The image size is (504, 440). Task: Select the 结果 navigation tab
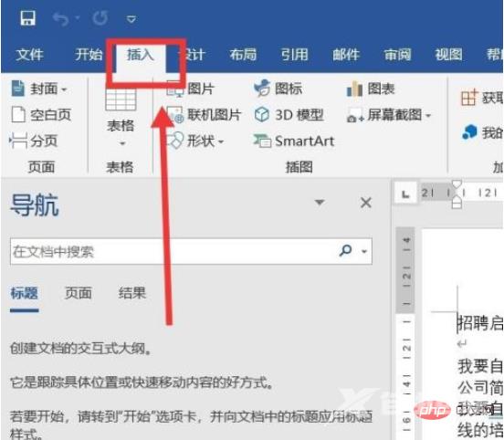point(132,293)
